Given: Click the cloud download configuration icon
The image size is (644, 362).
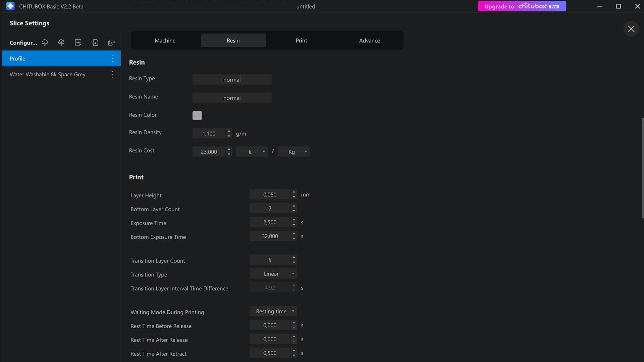Looking at the screenshot, I should click(45, 43).
